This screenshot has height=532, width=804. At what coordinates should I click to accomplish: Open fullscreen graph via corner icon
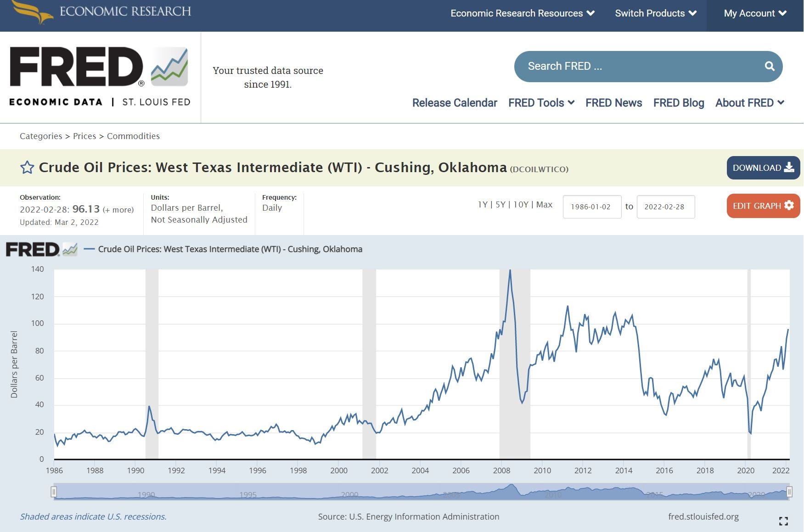[783, 521]
